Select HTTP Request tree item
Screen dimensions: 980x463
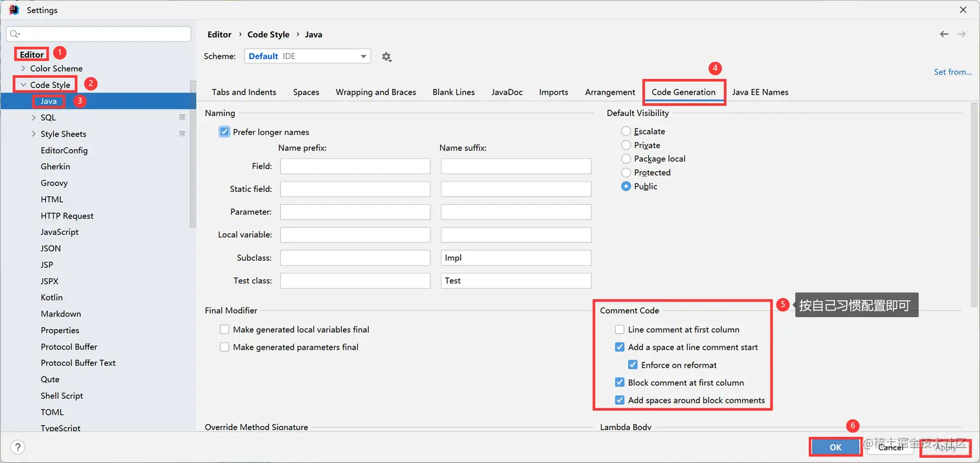pyautogui.click(x=67, y=216)
